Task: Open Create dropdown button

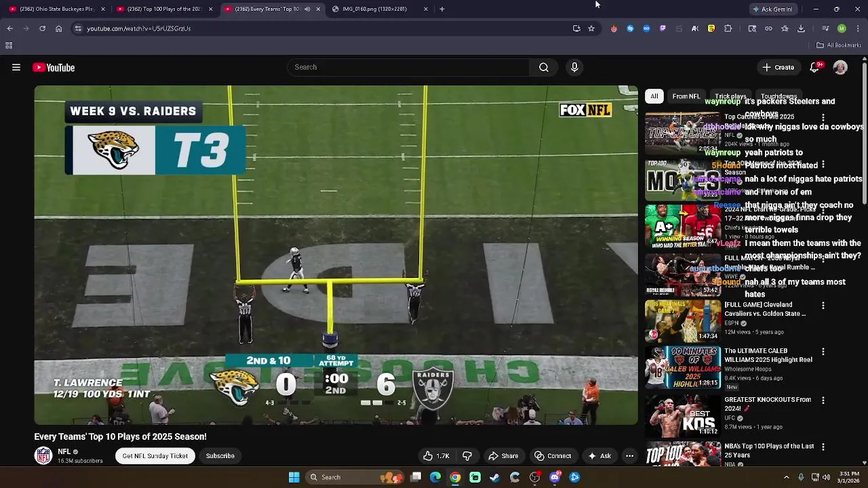Action: [x=778, y=67]
